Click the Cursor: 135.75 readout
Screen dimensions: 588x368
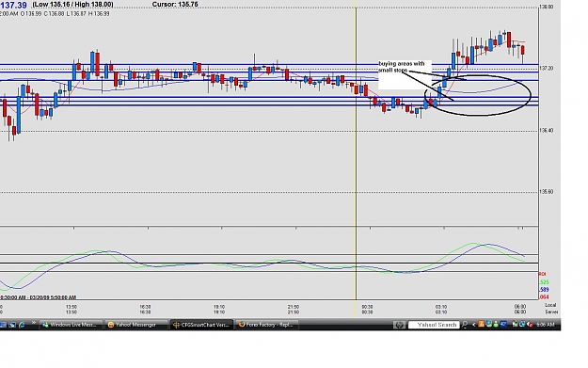click(x=175, y=5)
